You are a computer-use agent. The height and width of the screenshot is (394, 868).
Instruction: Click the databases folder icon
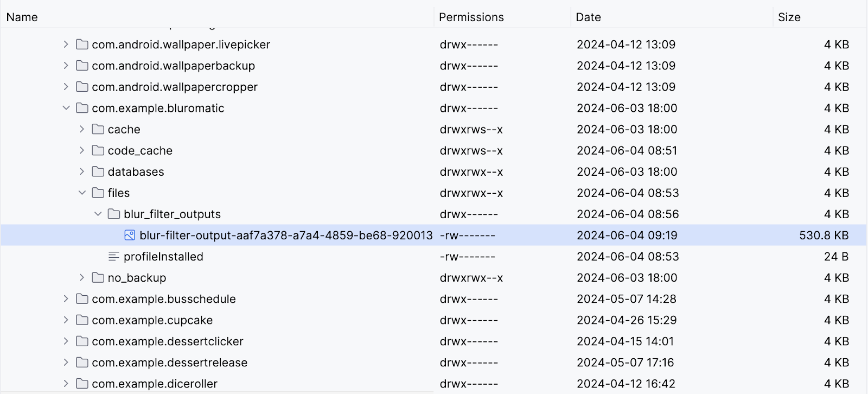point(98,171)
